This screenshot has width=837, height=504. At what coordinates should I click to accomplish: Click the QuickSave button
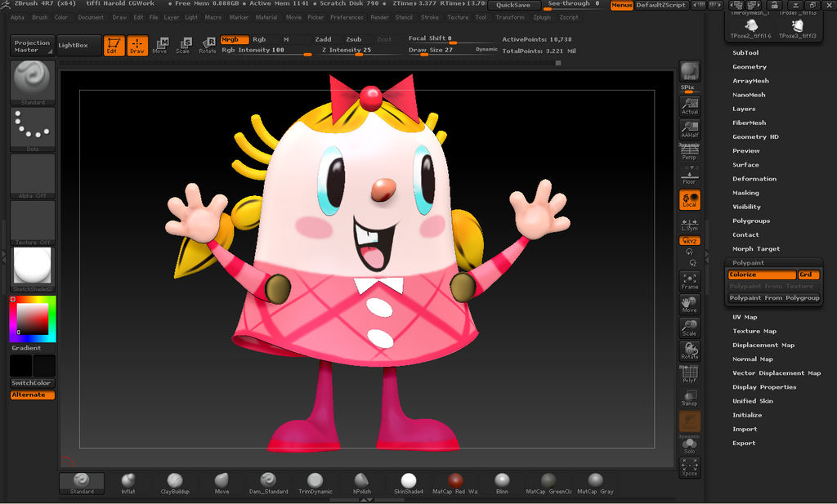click(513, 6)
